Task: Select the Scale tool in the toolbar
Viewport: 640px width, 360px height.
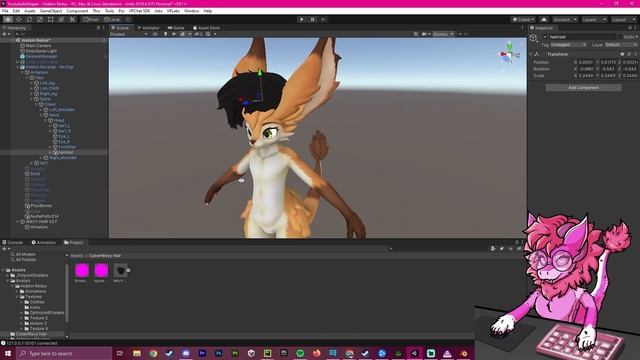Action: click(x=40, y=19)
